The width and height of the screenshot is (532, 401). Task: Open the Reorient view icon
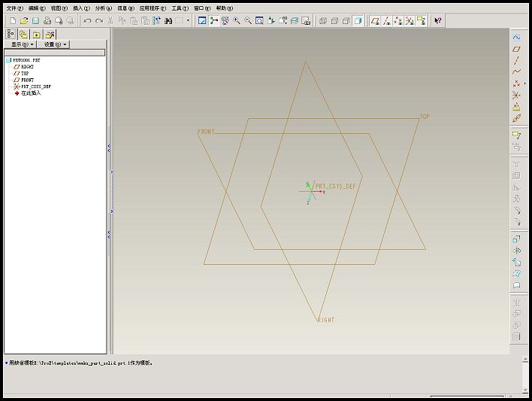(x=271, y=21)
